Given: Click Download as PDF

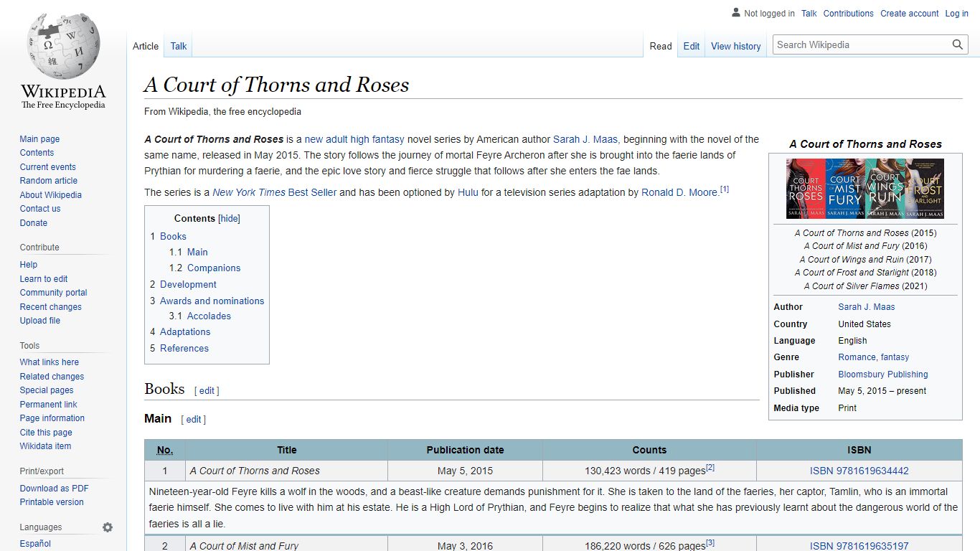Looking at the screenshot, I should pos(55,489).
